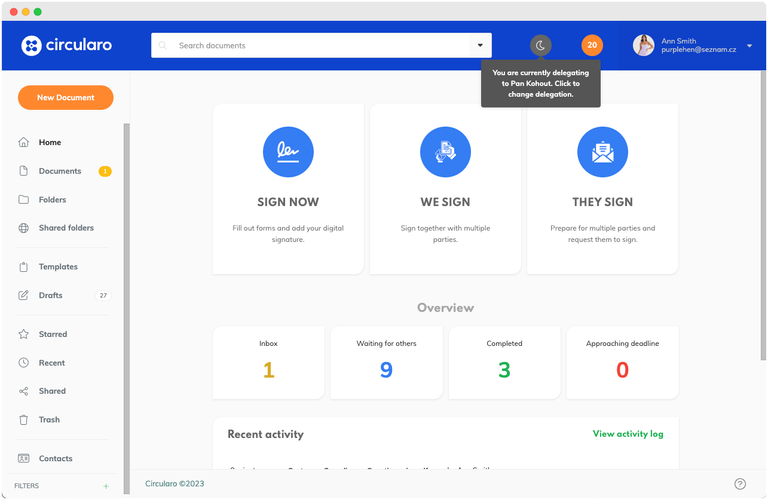Open Drafts with 27 items

click(51, 295)
